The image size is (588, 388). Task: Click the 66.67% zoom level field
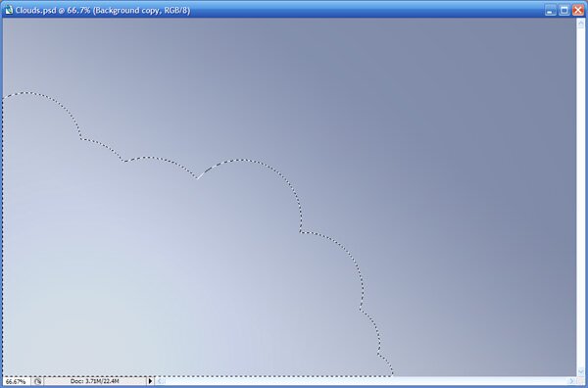pyautogui.click(x=16, y=381)
